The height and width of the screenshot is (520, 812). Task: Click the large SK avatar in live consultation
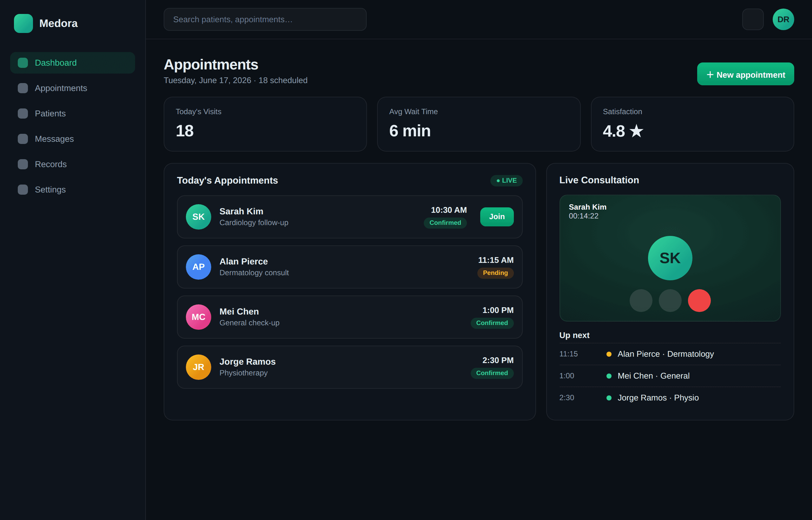pos(670,258)
